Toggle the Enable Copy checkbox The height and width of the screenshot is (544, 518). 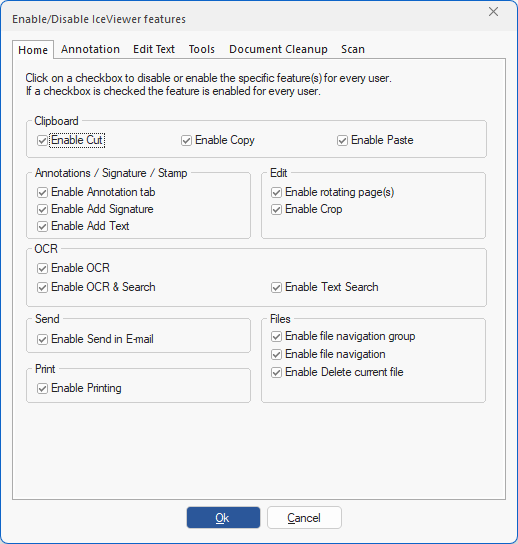pos(186,141)
